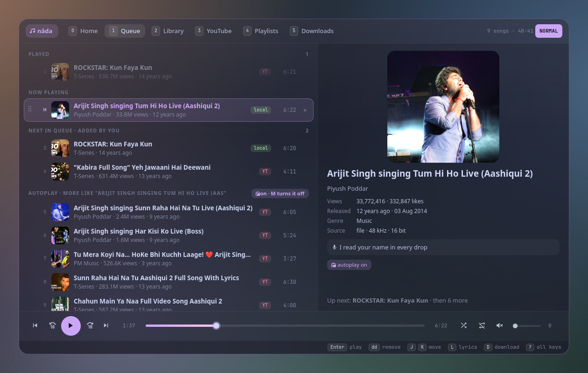Click the dd remove shortcut hint
Image resolution: width=588 pixels, height=373 pixels.
[385, 347]
